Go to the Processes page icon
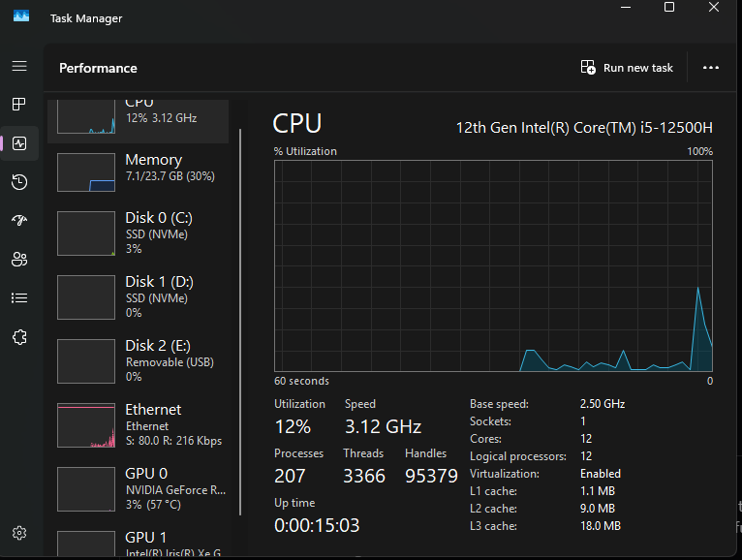The width and height of the screenshot is (742, 560). [x=19, y=105]
